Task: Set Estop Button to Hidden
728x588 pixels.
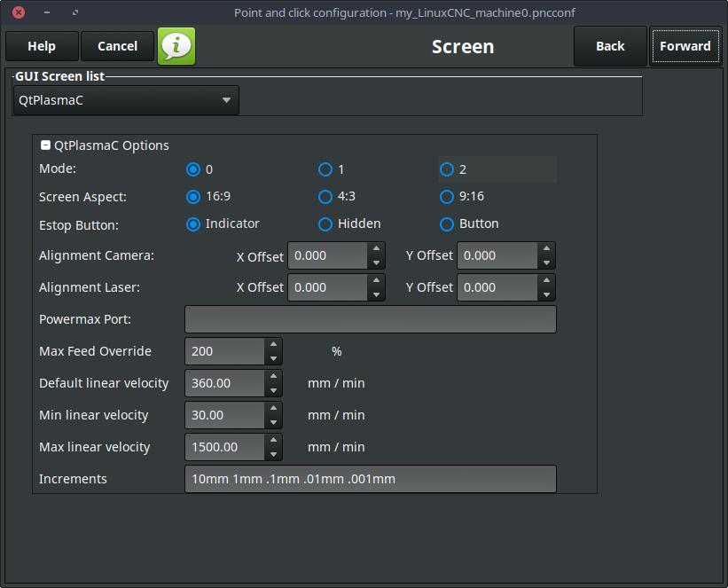Action: pyautogui.click(x=325, y=224)
